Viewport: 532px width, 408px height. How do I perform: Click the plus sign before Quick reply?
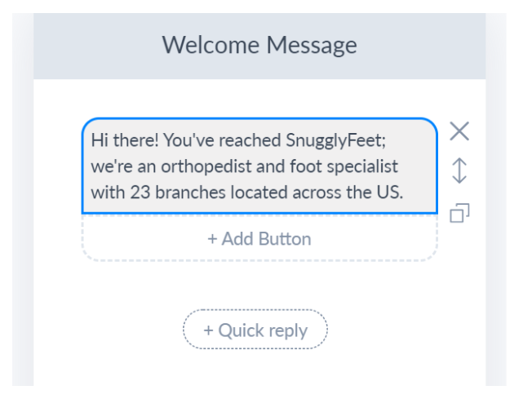pyautogui.click(x=208, y=330)
